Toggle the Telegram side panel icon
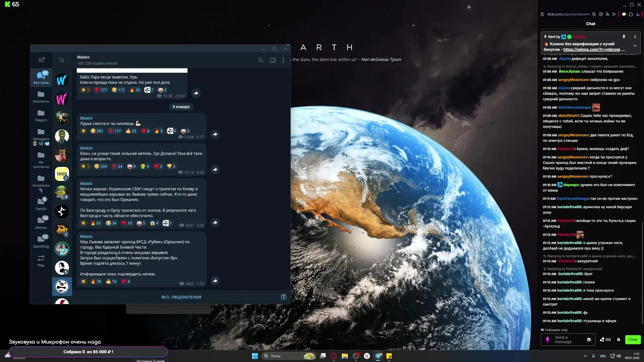 (x=273, y=60)
